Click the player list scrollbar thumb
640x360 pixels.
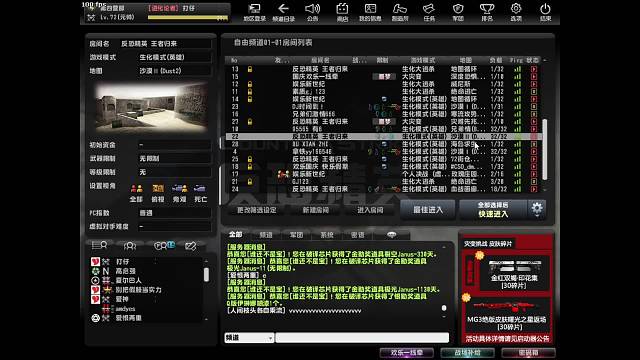(206, 275)
